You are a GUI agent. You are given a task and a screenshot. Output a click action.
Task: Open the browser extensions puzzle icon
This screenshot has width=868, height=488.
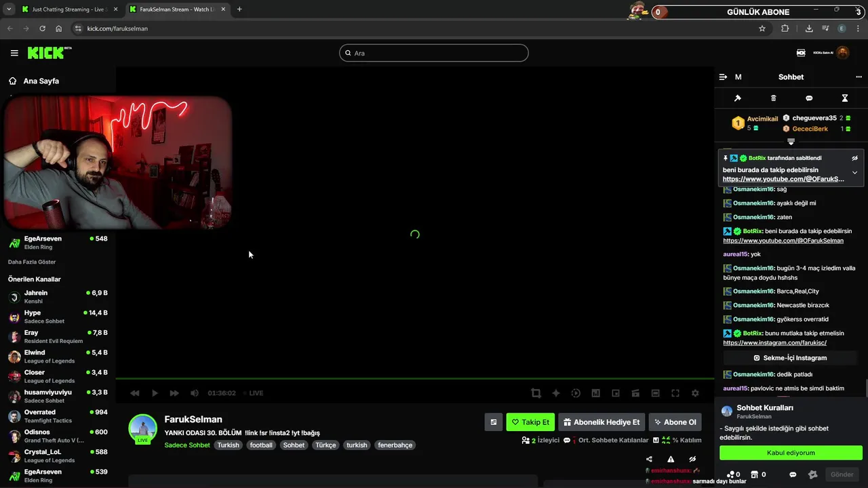785,28
